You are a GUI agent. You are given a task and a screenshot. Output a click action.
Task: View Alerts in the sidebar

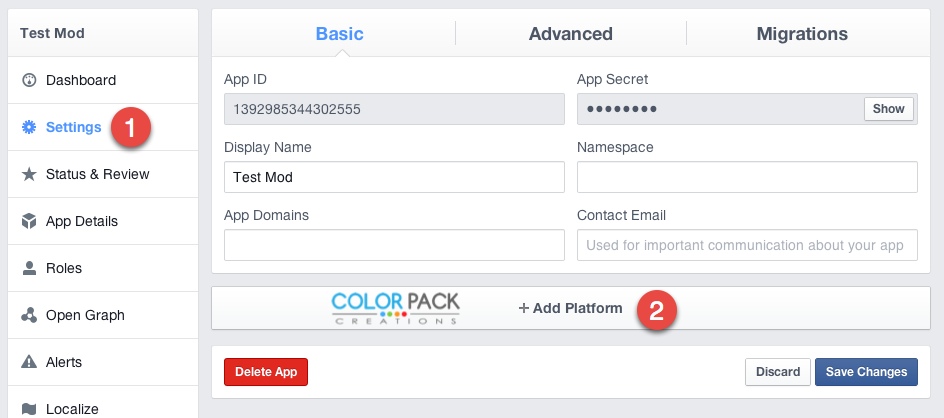tap(103, 362)
